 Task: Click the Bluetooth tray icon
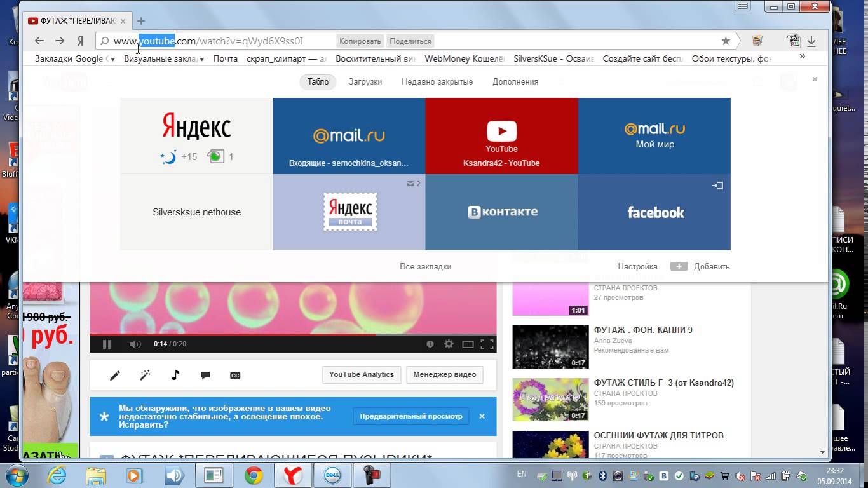pos(602,475)
